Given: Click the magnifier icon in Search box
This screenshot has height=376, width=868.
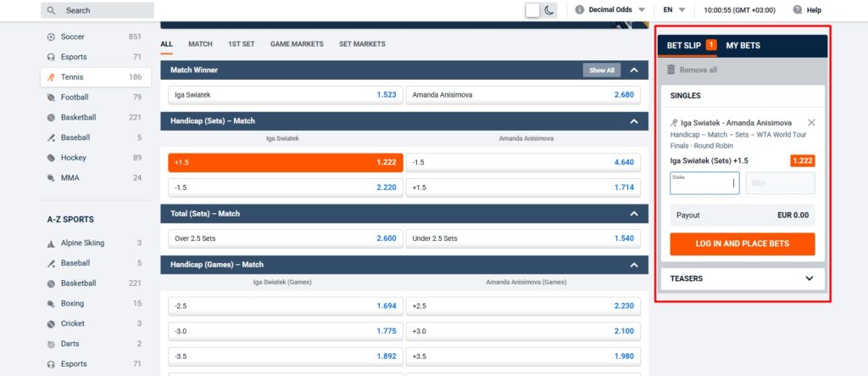Looking at the screenshot, I should pyautogui.click(x=53, y=10).
